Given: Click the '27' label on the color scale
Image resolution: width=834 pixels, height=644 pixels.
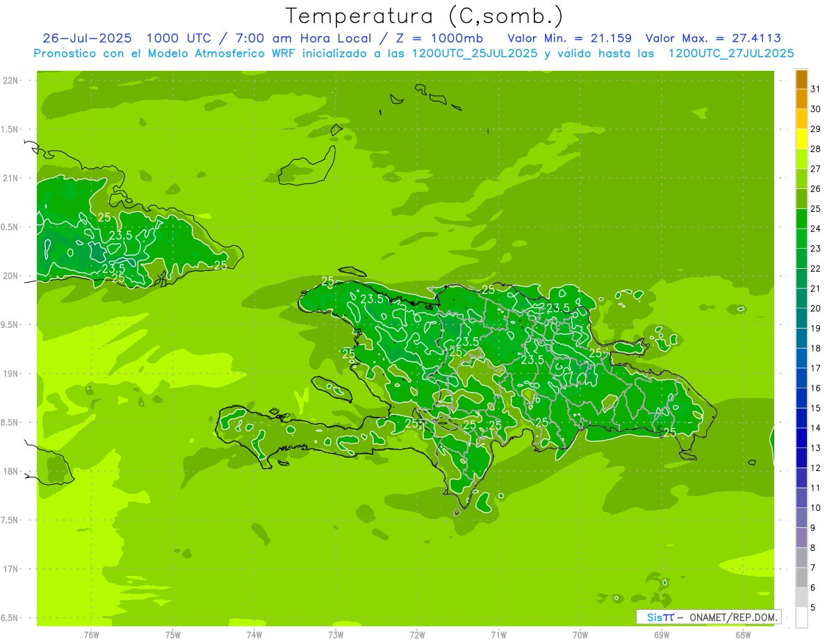Looking at the screenshot, I should [x=816, y=169].
